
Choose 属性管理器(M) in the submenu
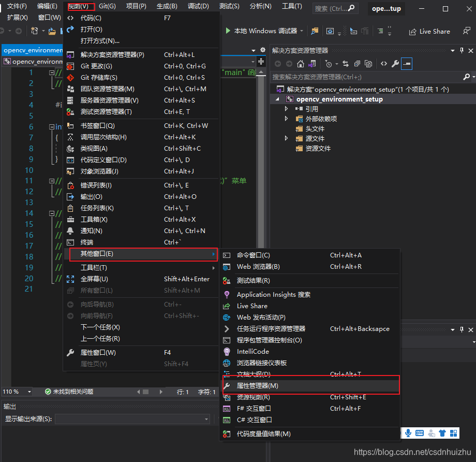[x=310, y=385]
